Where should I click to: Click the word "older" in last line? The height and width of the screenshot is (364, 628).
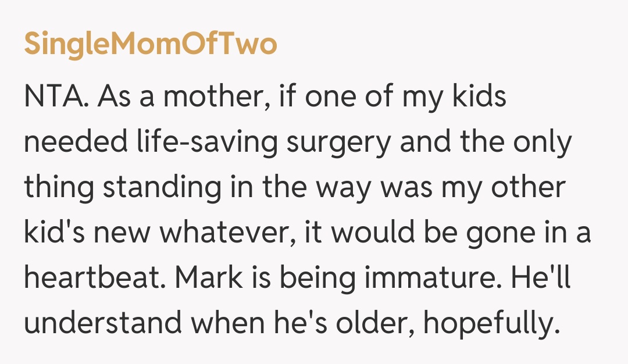pyautogui.click(x=370, y=324)
